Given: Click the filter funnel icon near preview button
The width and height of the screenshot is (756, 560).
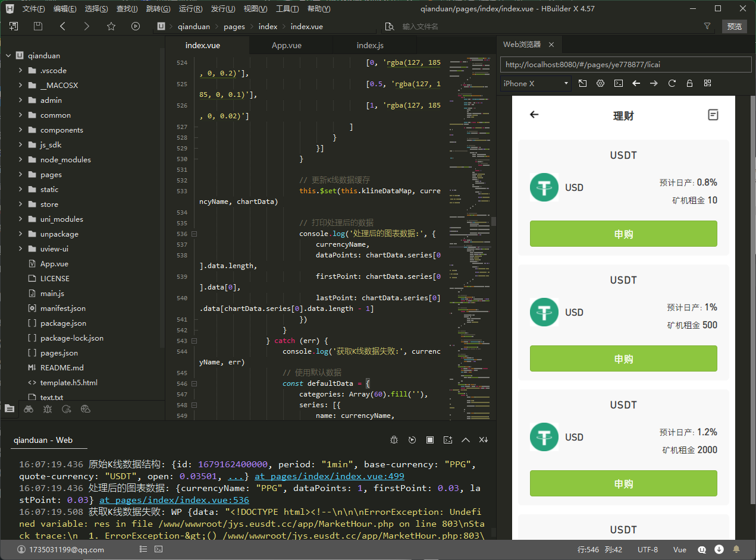Looking at the screenshot, I should coord(707,26).
